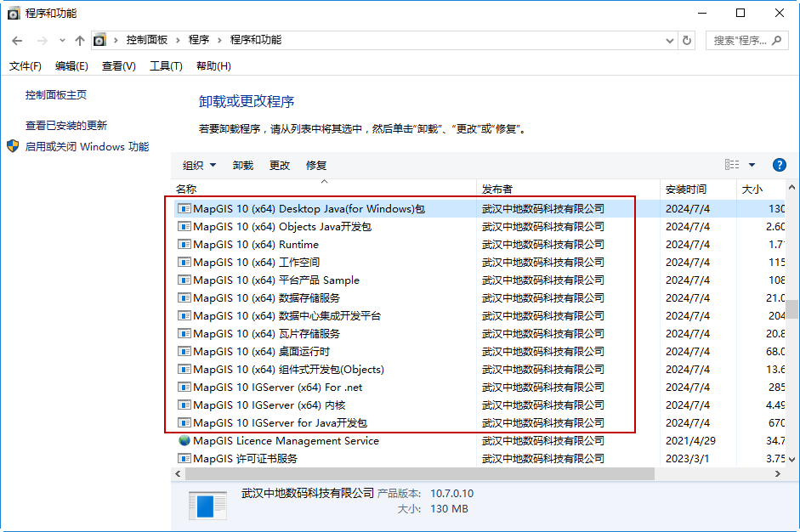Click the large program thumbnail in details pane
Image resolution: width=800 pixels, height=532 pixels.
point(207,506)
